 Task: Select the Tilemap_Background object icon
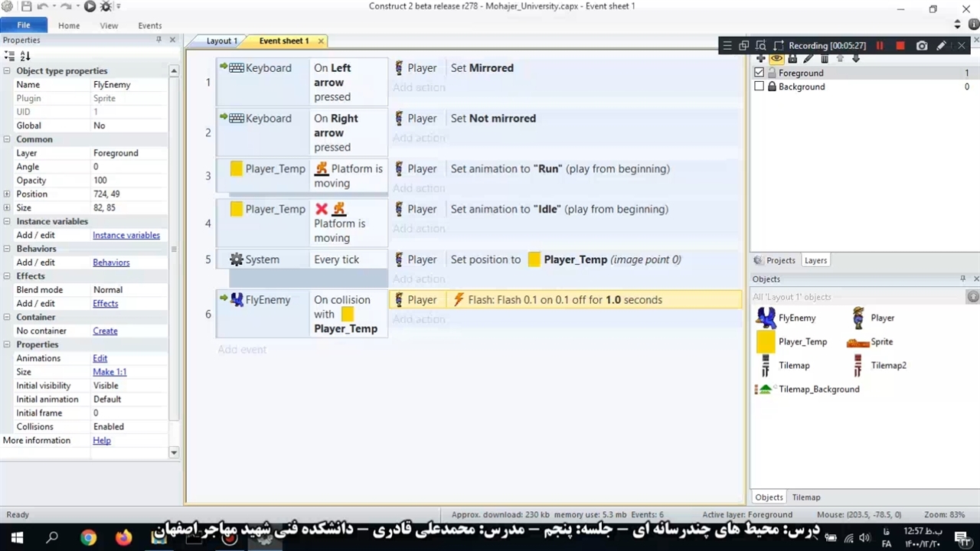click(764, 390)
